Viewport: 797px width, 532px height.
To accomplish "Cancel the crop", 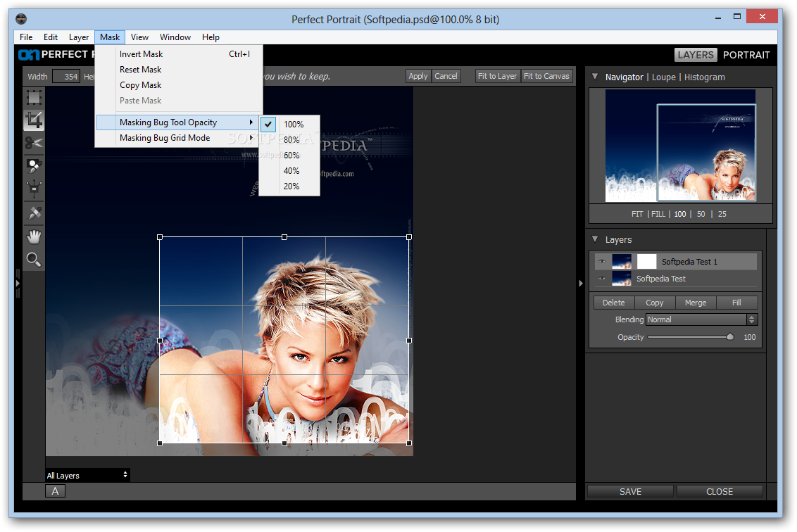I will pyautogui.click(x=446, y=76).
